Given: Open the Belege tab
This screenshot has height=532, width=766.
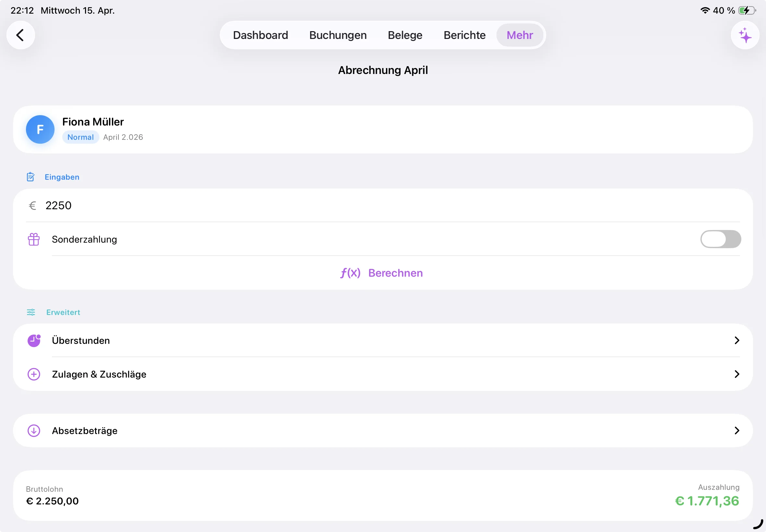Looking at the screenshot, I should pyautogui.click(x=405, y=35).
